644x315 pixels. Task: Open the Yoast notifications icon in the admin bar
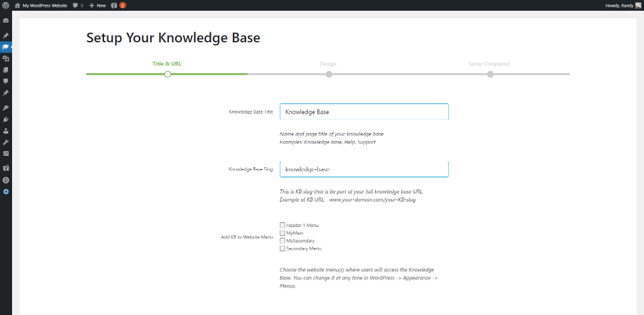point(115,5)
